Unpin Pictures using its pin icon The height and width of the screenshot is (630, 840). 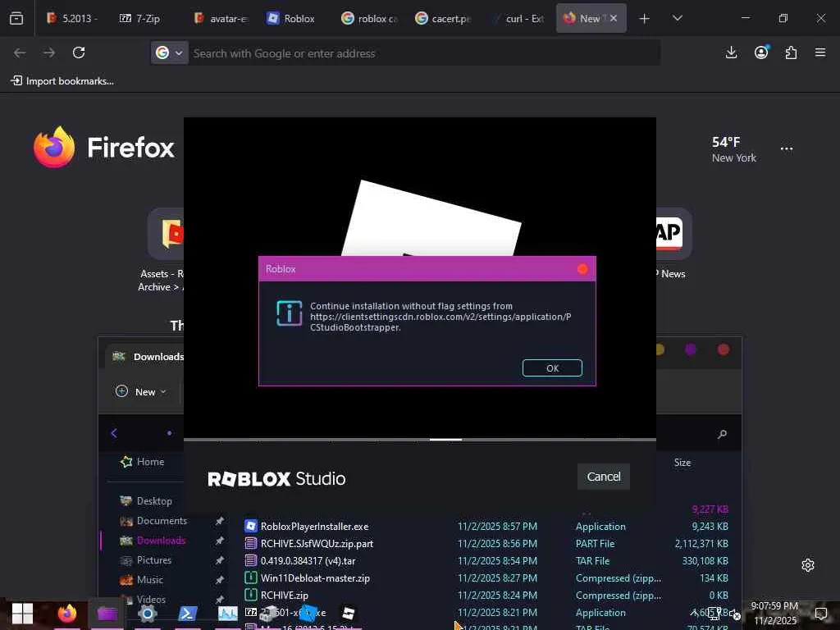click(x=219, y=560)
